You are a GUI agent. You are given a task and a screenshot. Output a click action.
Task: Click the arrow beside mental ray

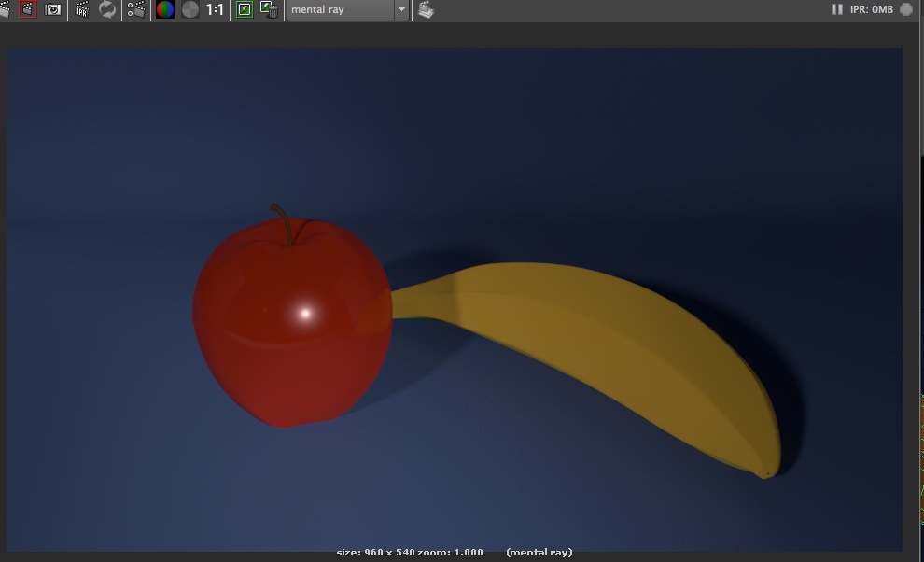point(401,9)
